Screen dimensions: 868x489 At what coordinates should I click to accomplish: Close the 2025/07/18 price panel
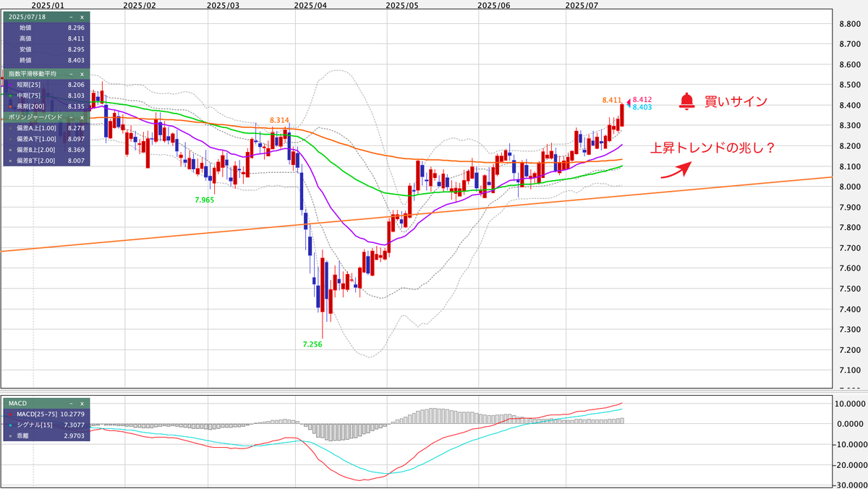[x=82, y=17]
